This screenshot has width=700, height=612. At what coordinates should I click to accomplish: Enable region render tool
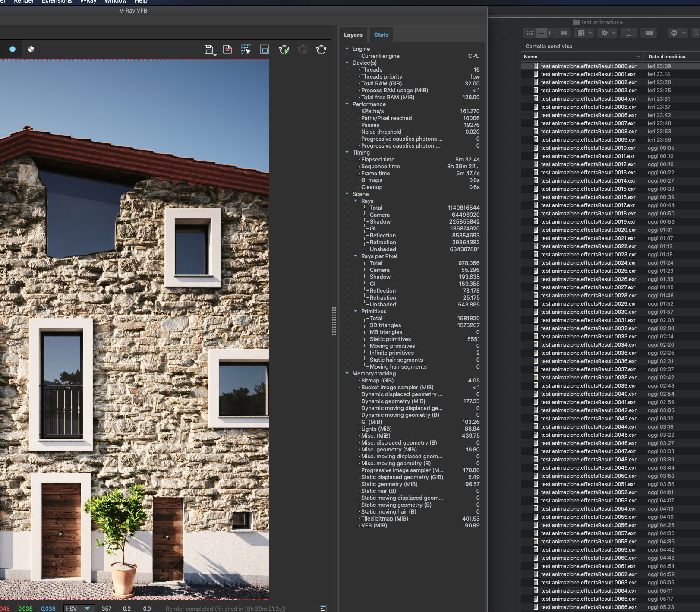pos(265,50)
